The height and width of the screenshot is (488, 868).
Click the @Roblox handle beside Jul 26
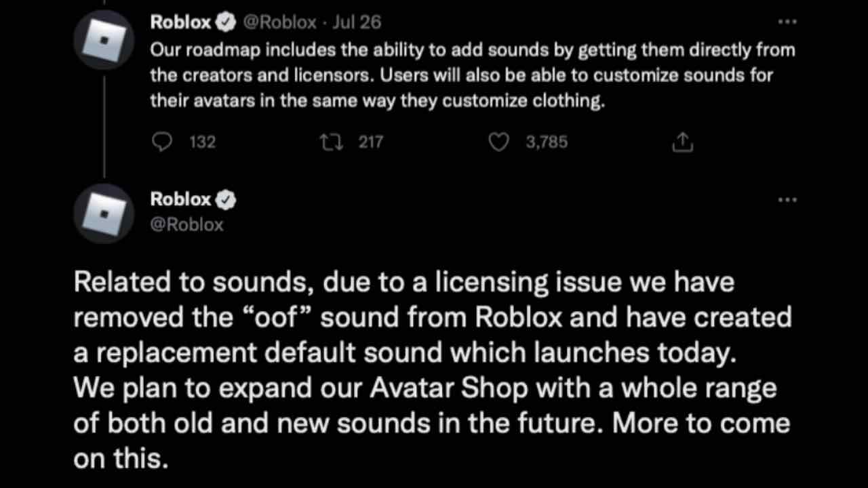279,22
